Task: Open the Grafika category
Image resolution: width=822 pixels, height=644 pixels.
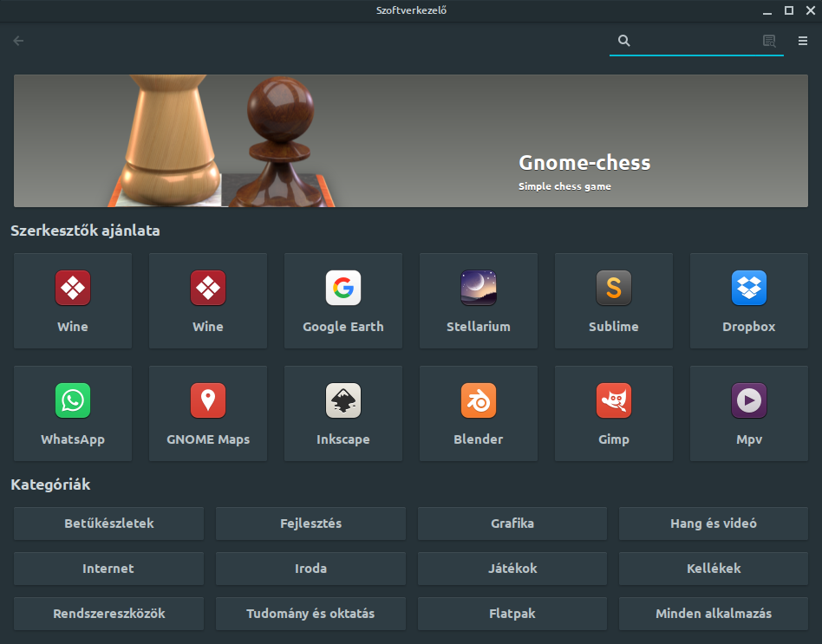Action: [512, 524]
